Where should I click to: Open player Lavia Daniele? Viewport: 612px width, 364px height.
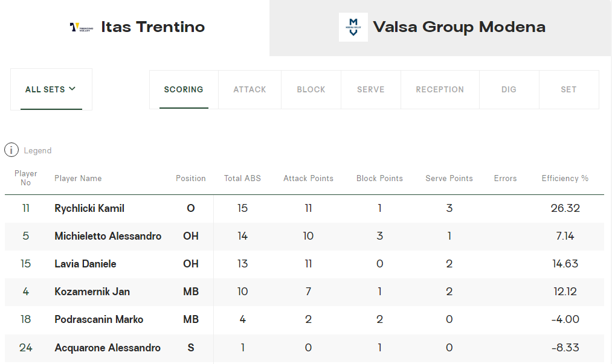pos(85,264)
